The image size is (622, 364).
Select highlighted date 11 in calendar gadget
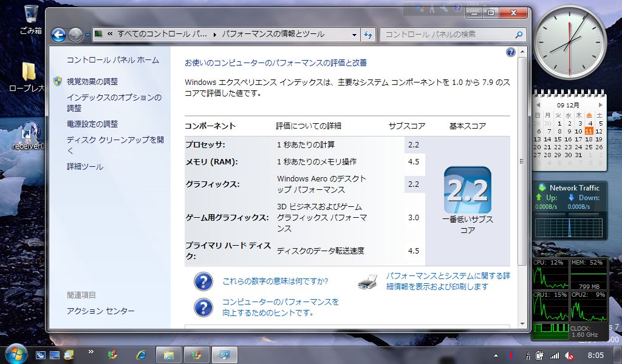click(589, 131)
